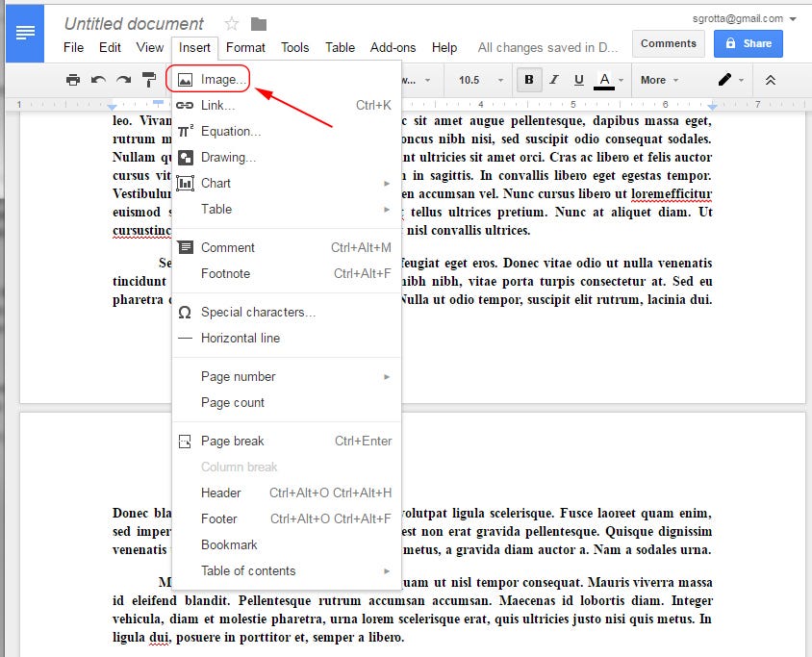
Task: Open the move-to-folder icon
Action: pyautogui.click(x=259, y=24)
